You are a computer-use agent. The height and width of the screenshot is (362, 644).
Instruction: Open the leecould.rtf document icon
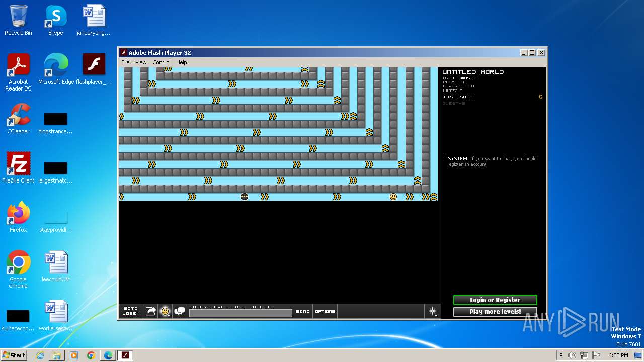(x=55, y=266)
